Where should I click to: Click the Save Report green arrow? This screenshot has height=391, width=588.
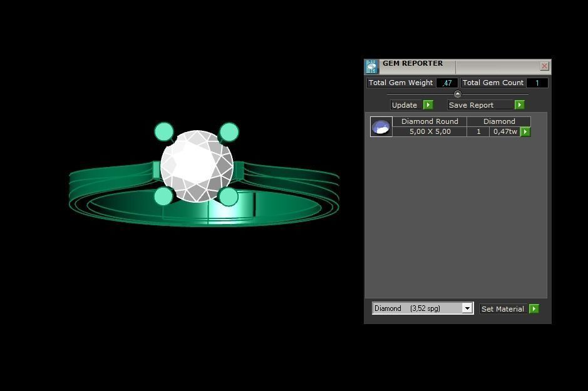pos(519,105)
